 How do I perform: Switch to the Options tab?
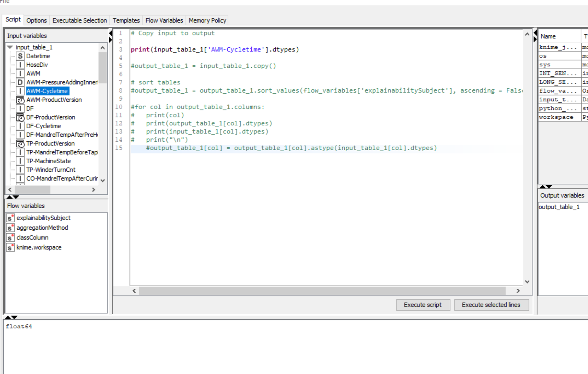36,20
